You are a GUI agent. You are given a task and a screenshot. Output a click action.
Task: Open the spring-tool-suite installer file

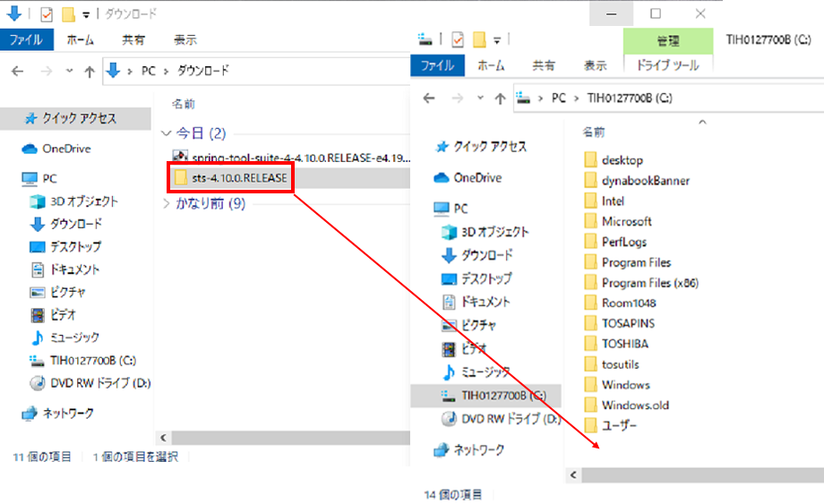tap(291, 157)
